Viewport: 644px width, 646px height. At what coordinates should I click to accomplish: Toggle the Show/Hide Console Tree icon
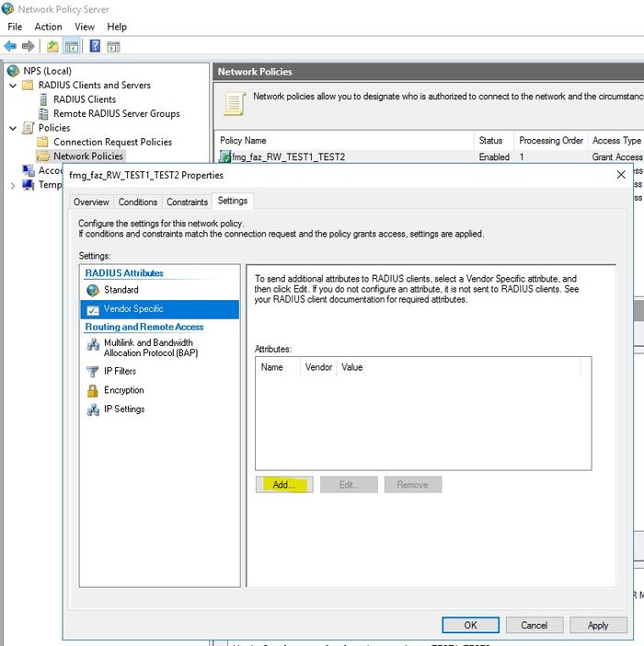pyautogui.click(x=71, y=46)
